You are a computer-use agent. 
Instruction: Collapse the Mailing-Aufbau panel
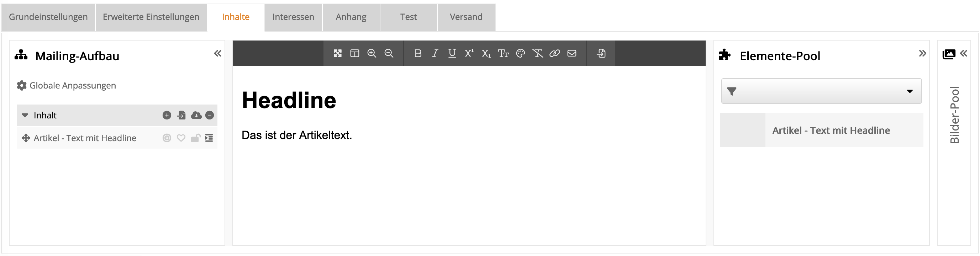tap(218, 53)
